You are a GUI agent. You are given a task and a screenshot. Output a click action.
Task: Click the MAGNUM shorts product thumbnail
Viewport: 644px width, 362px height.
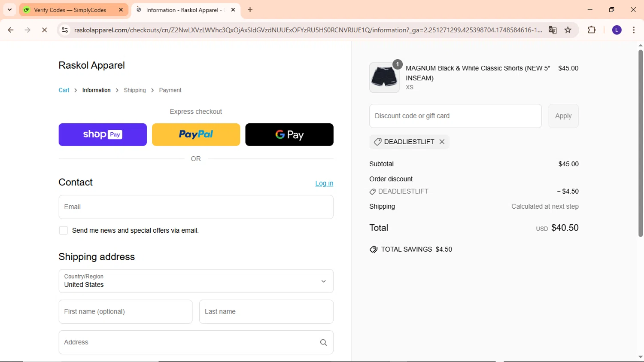tap(384, 78)
